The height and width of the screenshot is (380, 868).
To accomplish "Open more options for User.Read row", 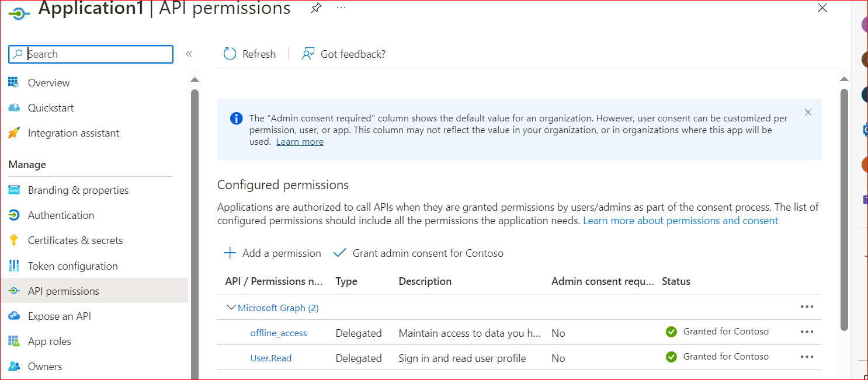I will click(x=807, y=357).
